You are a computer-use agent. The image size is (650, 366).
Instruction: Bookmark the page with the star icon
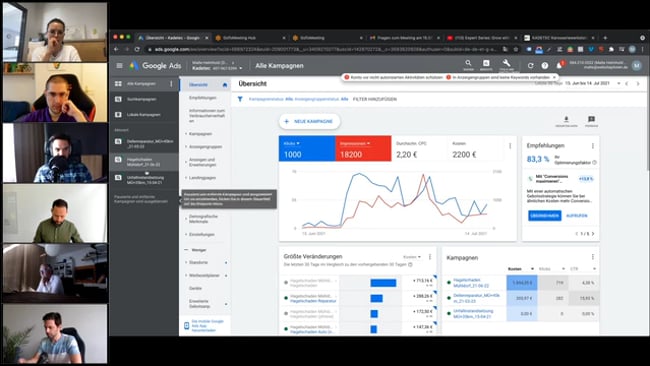(x=516, y=49)
